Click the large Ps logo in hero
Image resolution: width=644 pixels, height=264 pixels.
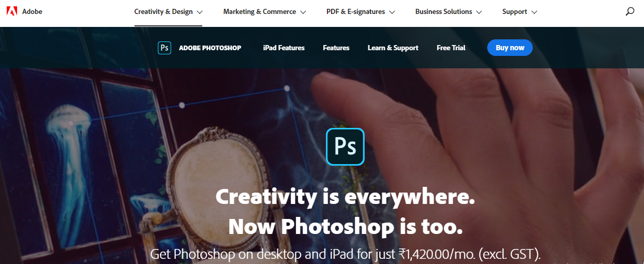pyautogui.click(x=345, y=146)
